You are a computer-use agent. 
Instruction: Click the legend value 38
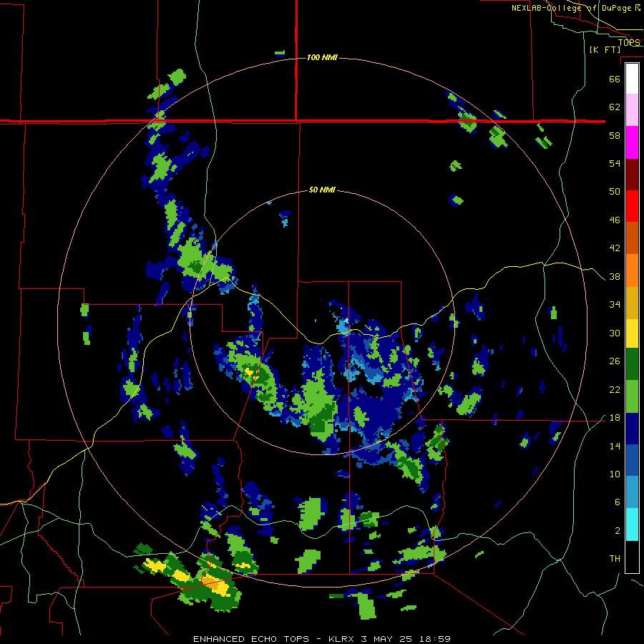615,277
